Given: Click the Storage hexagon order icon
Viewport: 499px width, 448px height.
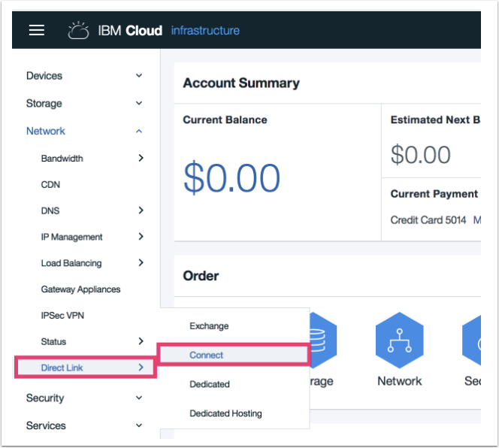Looking at the screenshot, I should pyautogui.click(x=322, y=340).
